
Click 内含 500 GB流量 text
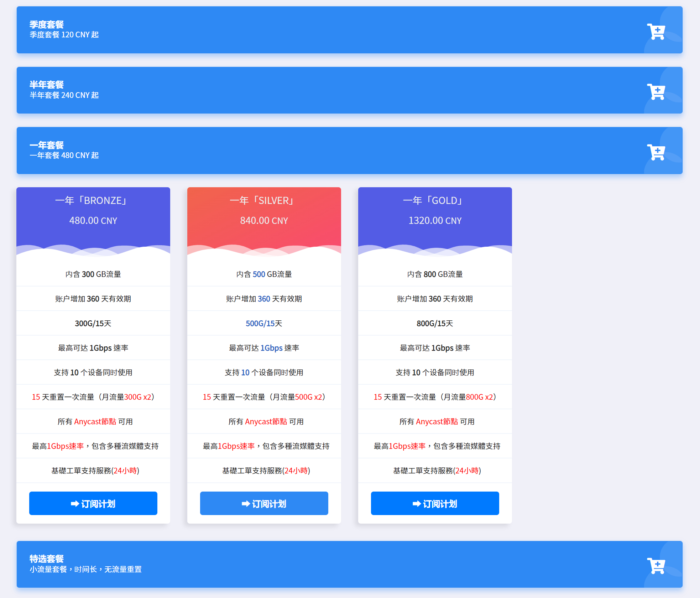tap(264, 274)
